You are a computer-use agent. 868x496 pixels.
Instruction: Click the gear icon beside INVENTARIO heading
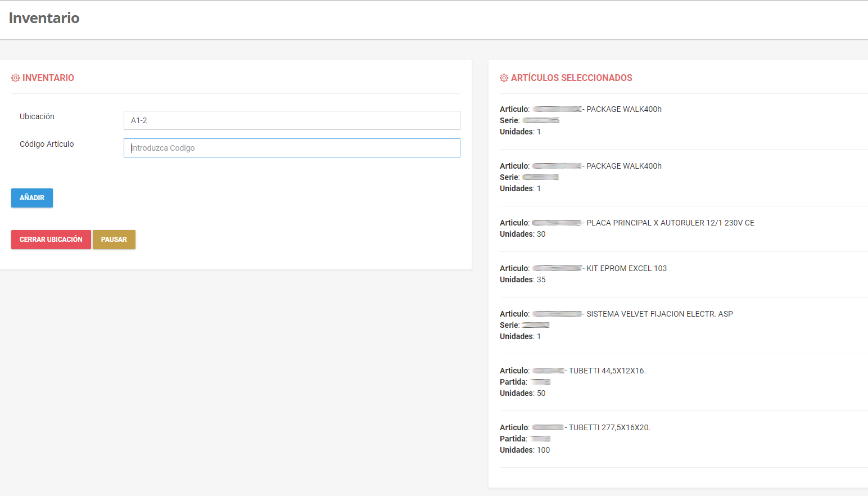15,78
